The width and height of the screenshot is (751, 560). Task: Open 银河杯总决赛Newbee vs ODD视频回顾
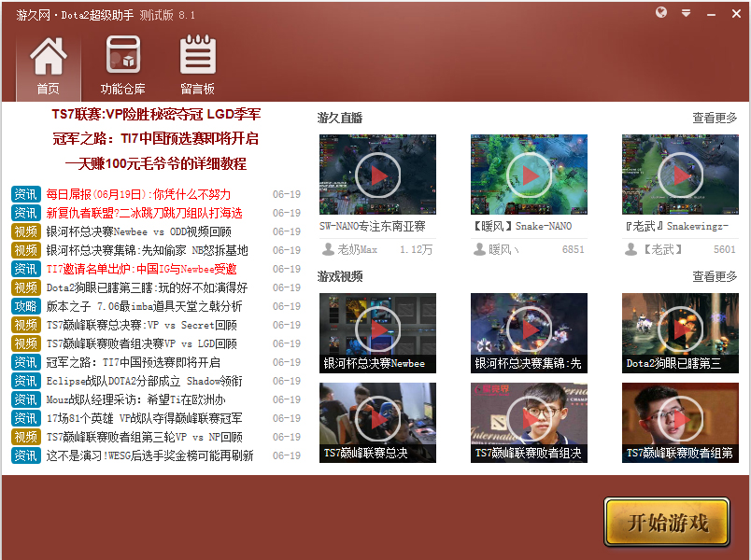139,231
